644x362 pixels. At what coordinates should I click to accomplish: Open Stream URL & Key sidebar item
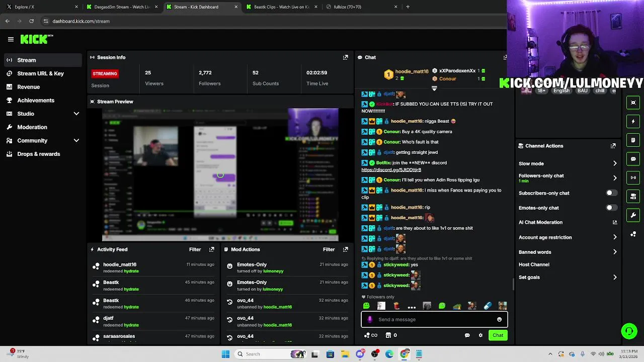tap(43, 73)
